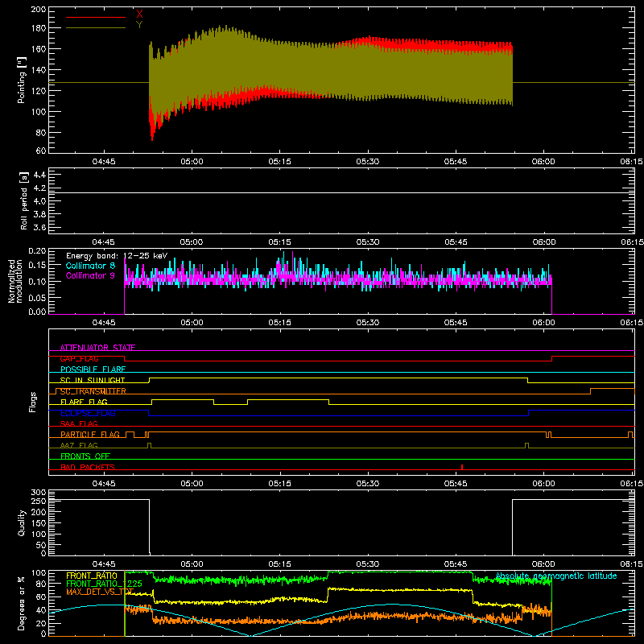Click the 05:30 tick label under Pointing plot
Viewport: 644px width, 644px height.
tap(368, 162)
